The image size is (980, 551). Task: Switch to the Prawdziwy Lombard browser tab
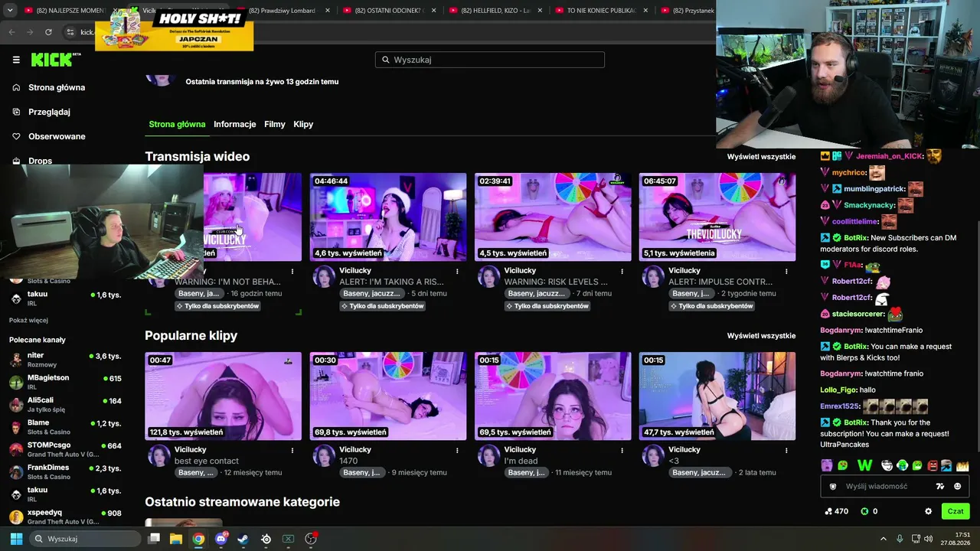point(283,11)
